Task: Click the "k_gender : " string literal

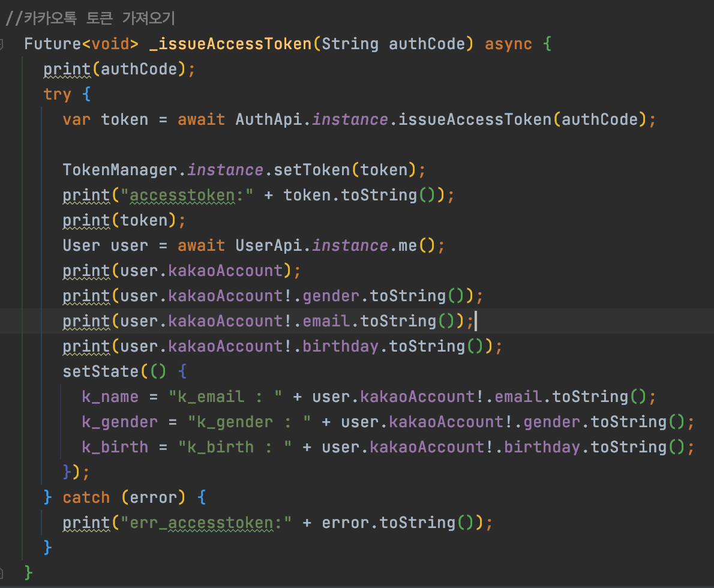Action: (x=249, y=422)
